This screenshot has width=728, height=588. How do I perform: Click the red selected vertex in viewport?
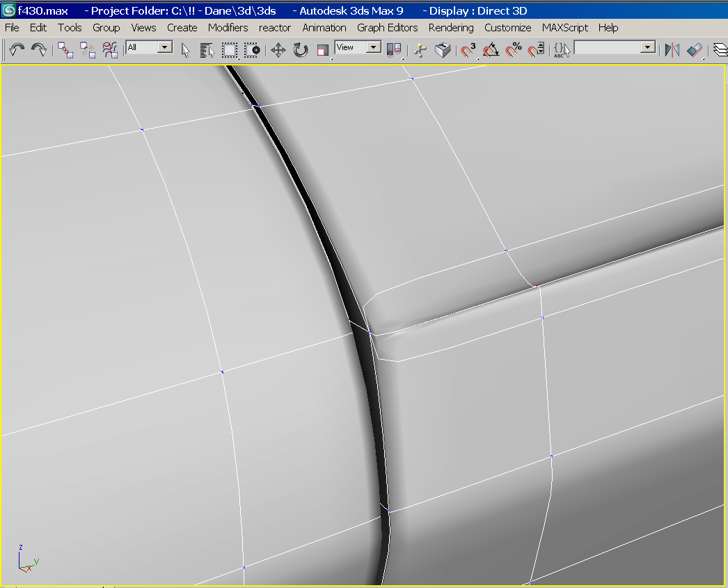tap(537, 286)
